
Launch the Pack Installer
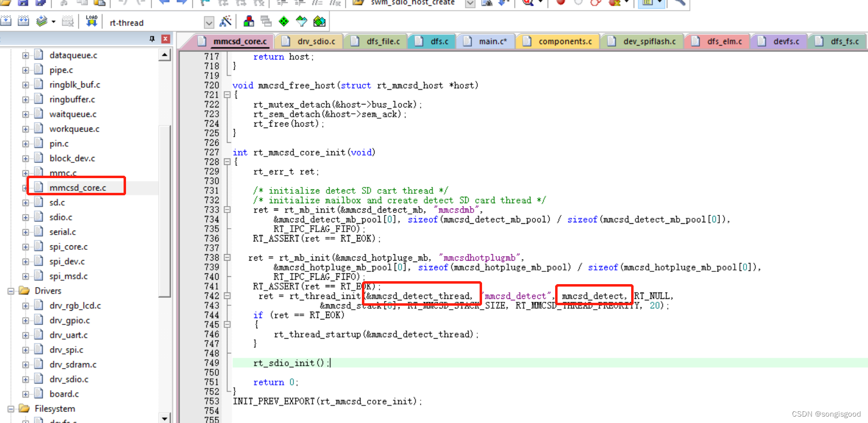[319, 21]
